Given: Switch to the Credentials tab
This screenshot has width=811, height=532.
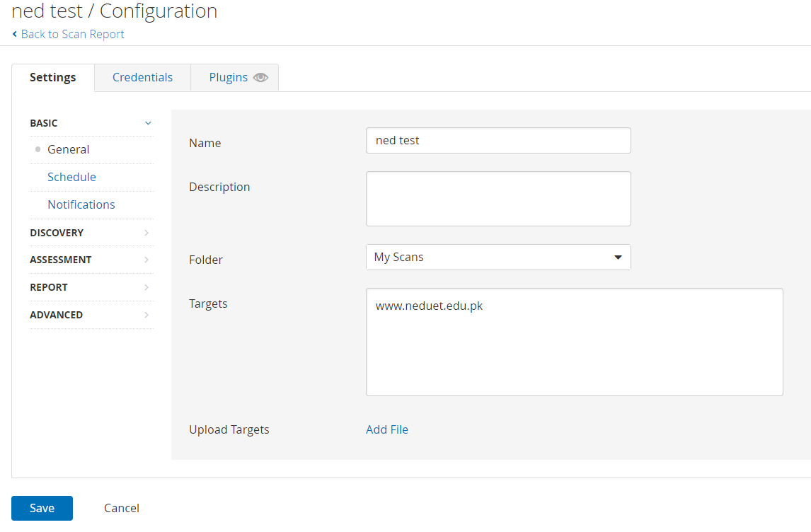Looking at the screenshot, I should coord(142,78).
